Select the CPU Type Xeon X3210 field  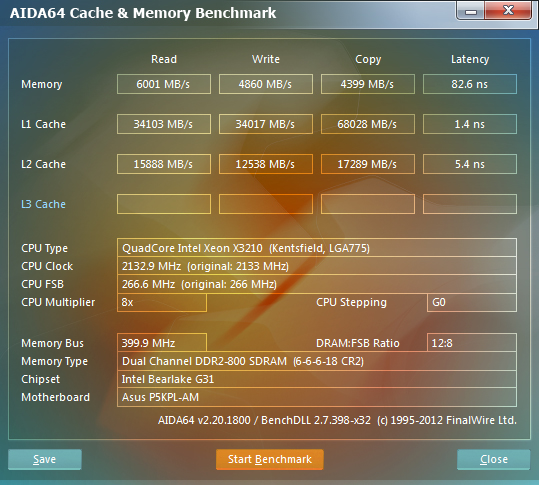click(x=317, y=247)
